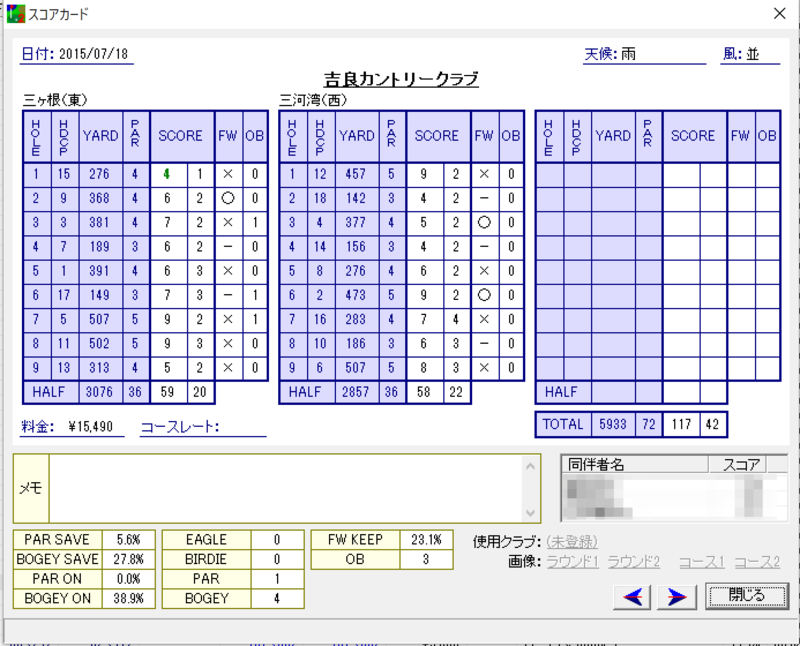Click the yardage 391 on east hole 5

click(x=100, y=271)
